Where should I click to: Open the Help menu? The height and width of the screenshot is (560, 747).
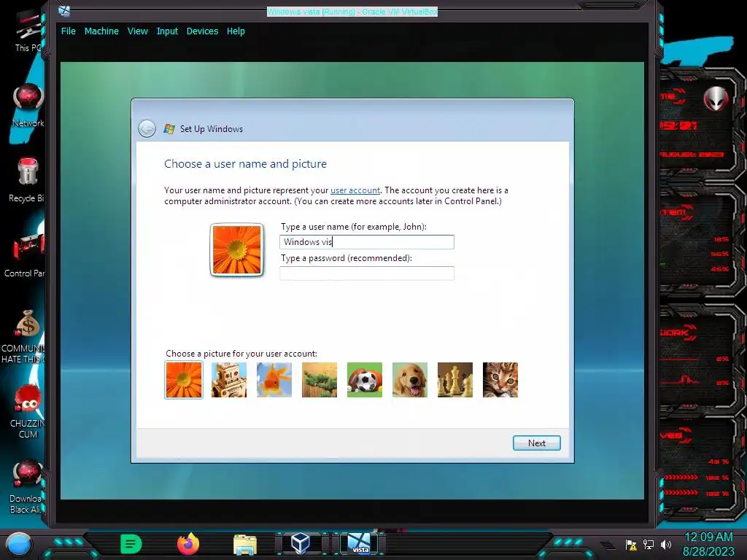click(236, 31)
